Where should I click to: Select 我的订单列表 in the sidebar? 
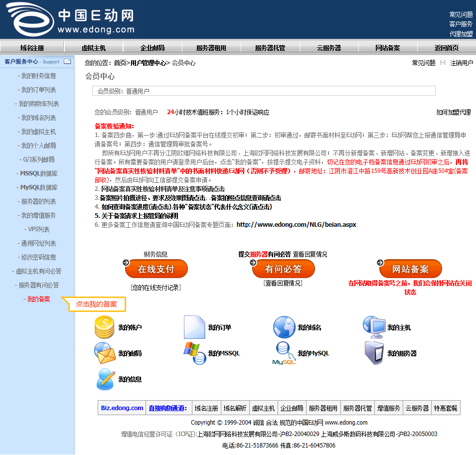pyautogui.click(x=38, y=90)
